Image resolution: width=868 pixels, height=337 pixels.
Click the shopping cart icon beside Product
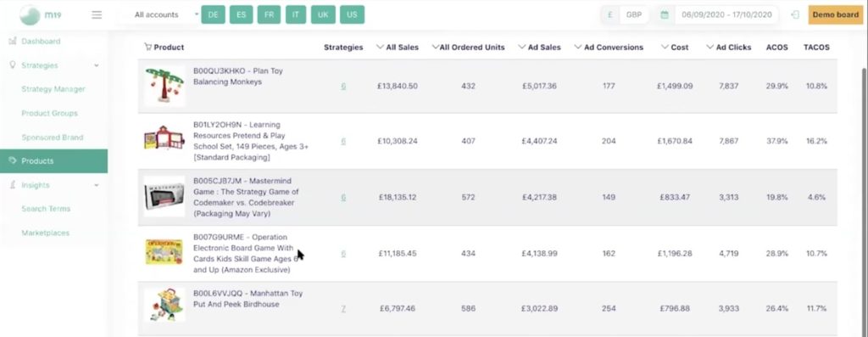click(147, 48)
